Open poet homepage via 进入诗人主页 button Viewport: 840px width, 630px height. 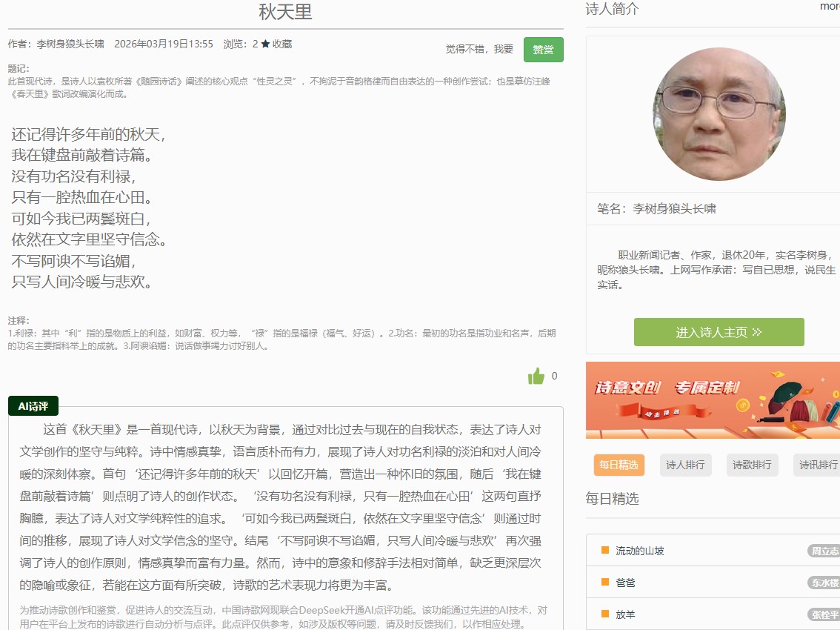(x=719, y=332)
